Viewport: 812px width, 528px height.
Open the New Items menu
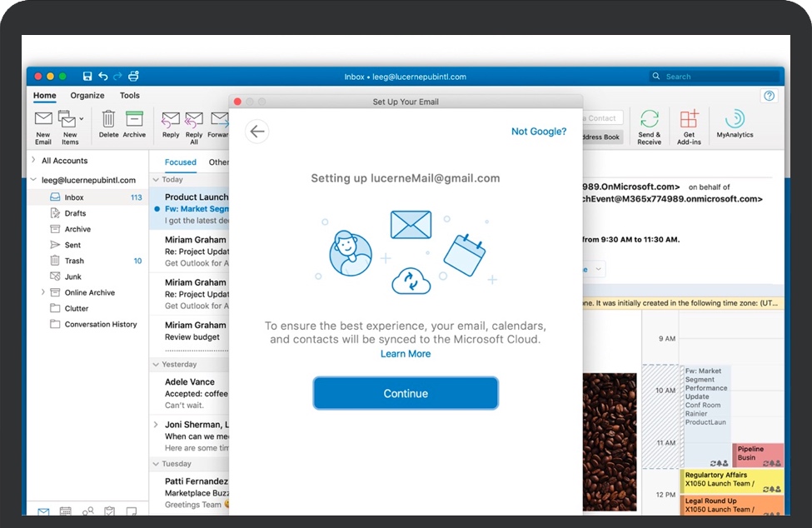pyautogui.click(x=71, y=127)
